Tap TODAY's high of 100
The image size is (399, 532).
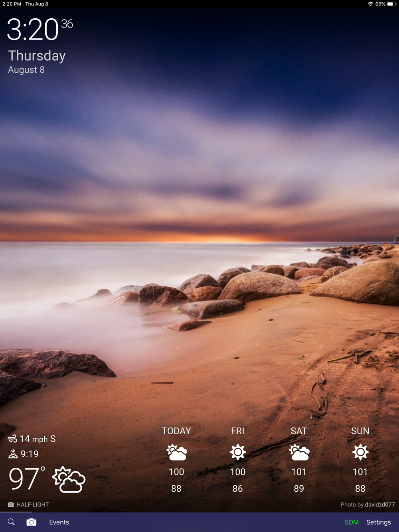(x=176, y=472)
